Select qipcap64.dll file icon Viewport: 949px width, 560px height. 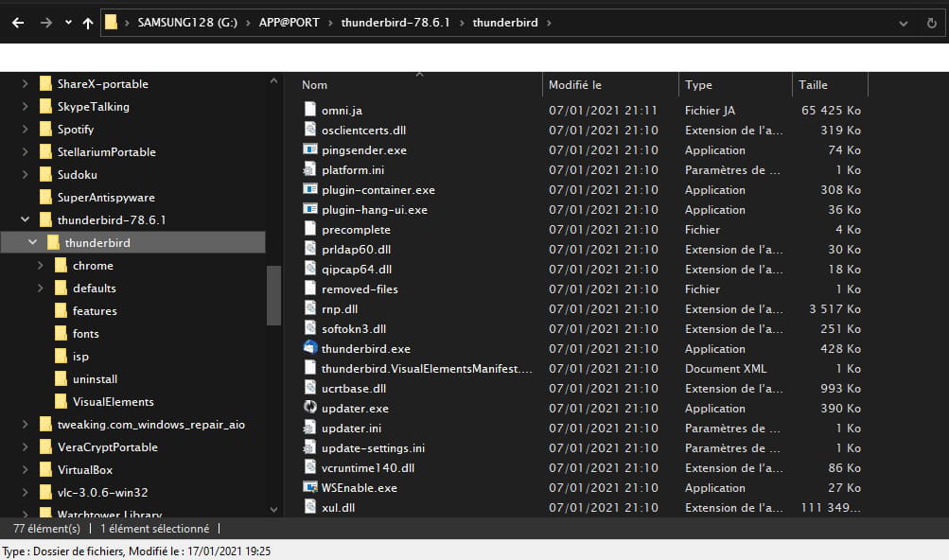click(310, 269)
